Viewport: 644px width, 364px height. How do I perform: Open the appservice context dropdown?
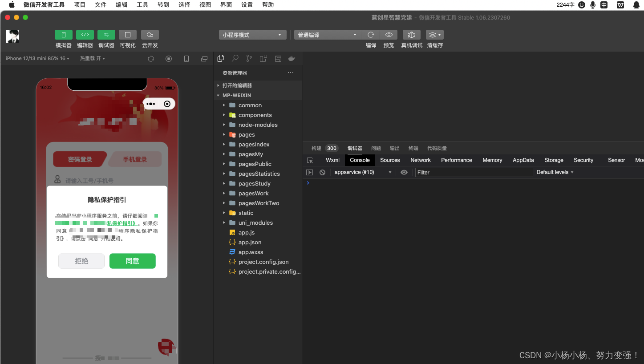click(363, 172)
